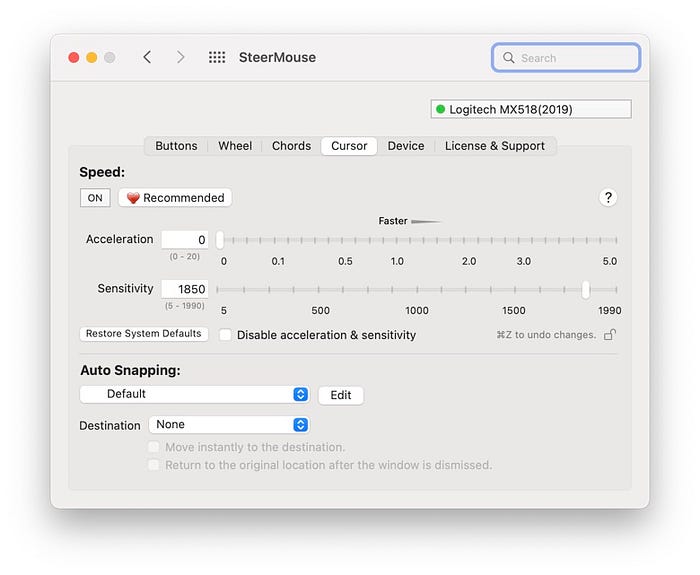This screenshot has width=700, height=575.
Task: Click the '⌘Z to undo changes.' text
Action: [546, 335]
